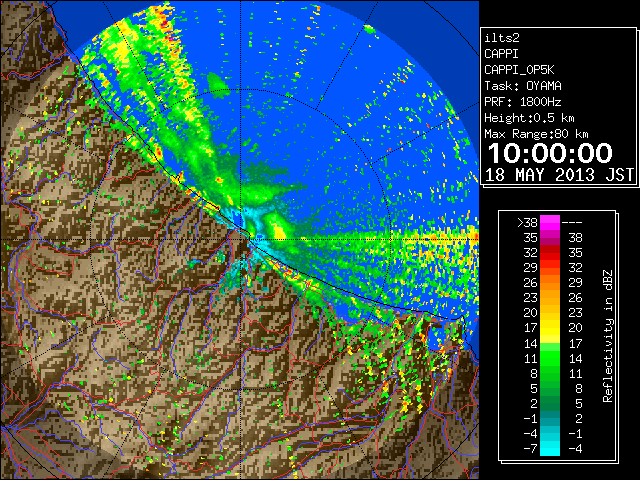The height and width of the screenshot is (480, 640).
Task: Click the red 32 dBZ legend color
Action: click(x=550, y=253)
